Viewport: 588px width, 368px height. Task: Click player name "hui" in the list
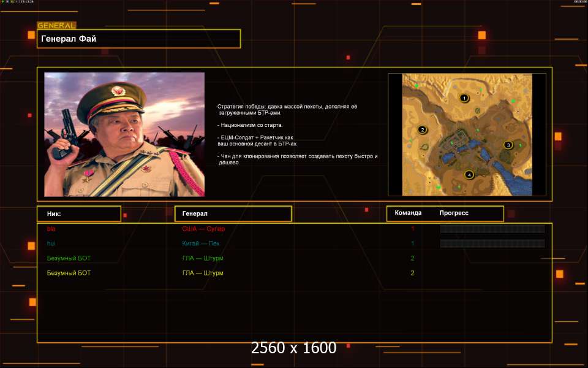tap(51, 243)
